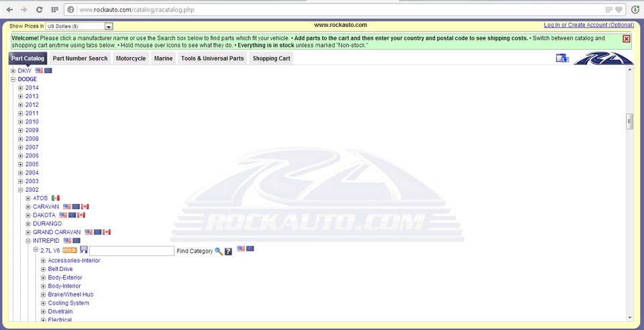Select the Part Catalog tab
The image size is (644, 330).
[x=28, y=58]
